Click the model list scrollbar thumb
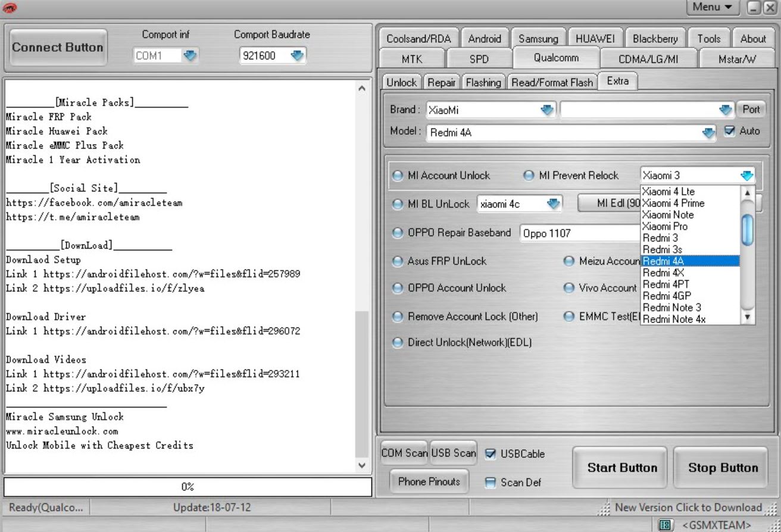Image resolution: width=781 pixels, height=532 pixels. (x=748, y=230)
